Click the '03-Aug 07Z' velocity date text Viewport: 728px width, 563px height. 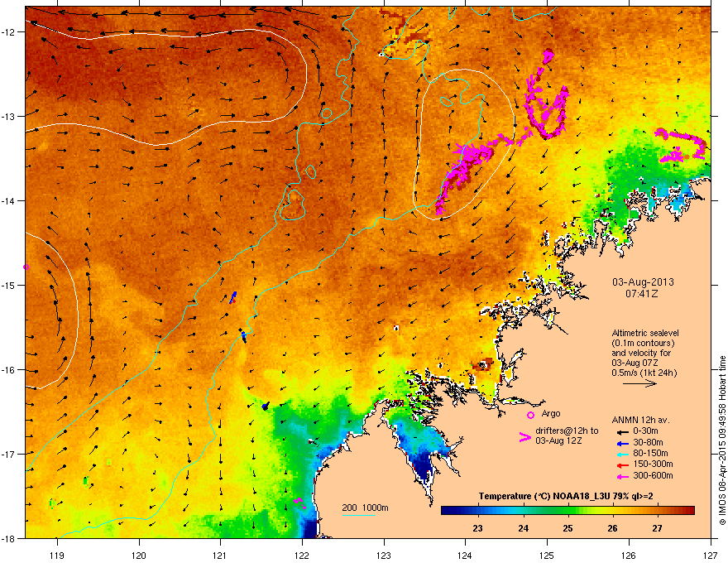[635, 363]
